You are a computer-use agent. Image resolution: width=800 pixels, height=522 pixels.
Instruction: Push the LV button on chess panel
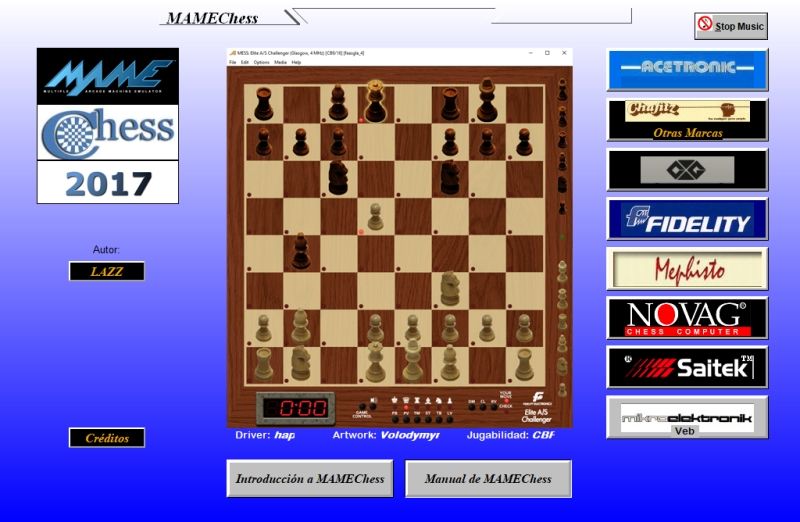pos(449,419)
